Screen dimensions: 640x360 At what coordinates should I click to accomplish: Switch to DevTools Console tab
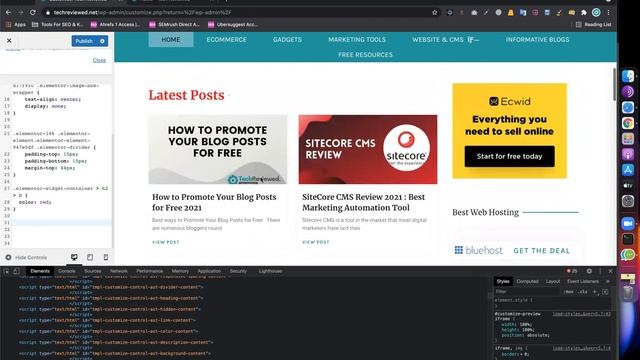click(x=67, y=271)
